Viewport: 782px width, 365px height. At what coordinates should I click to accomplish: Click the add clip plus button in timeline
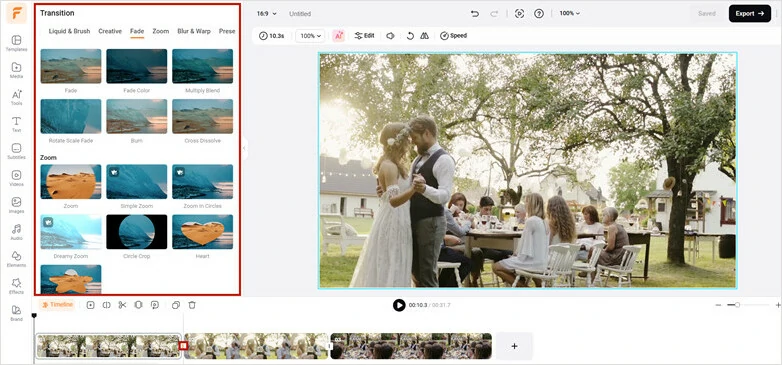(x=514, y=346)
